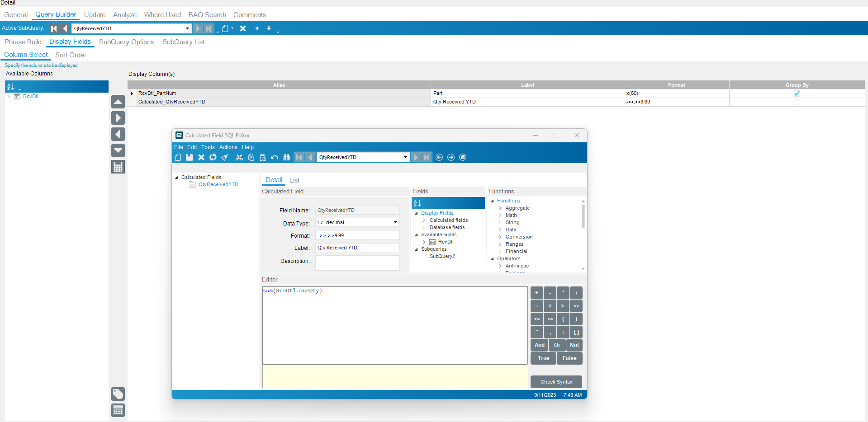Expand RcvDtl in Available Columns tree
This screenshot has height=422, width=868.
[9, 96]
